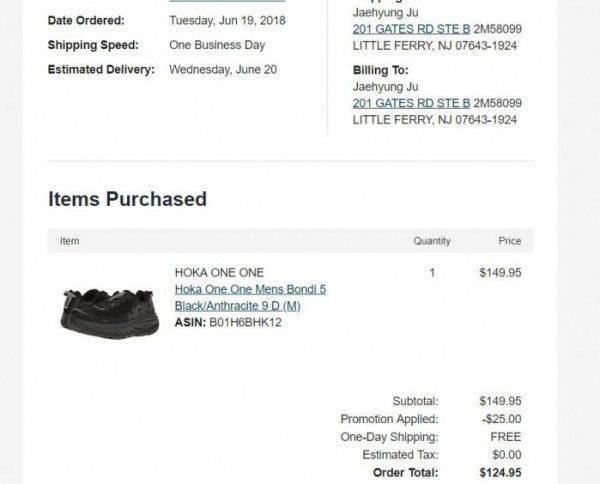Select the ASIN code B01H6BHK12
Viewport: 600px width, 484px height.
(245, 322)
